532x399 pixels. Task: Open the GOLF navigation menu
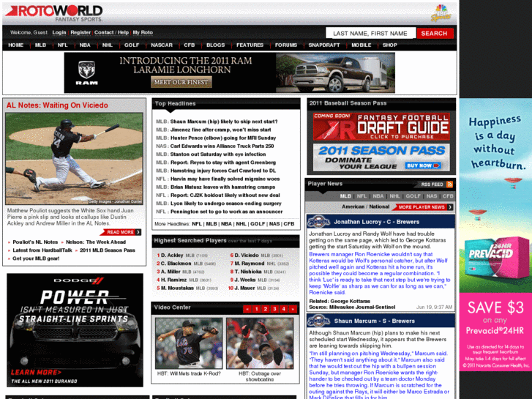(132, 45)
